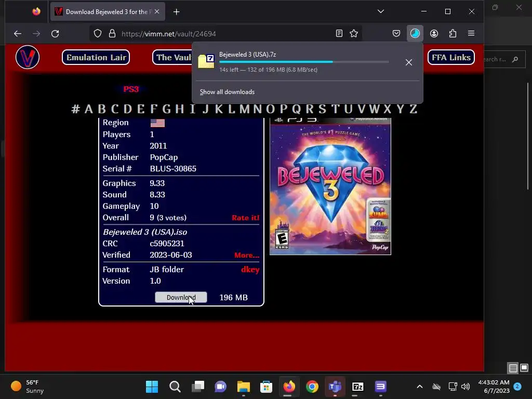Click the downloads progress toolbar icon
The width and height of the screenshot is (532, 399).
(x=415, y=33)
